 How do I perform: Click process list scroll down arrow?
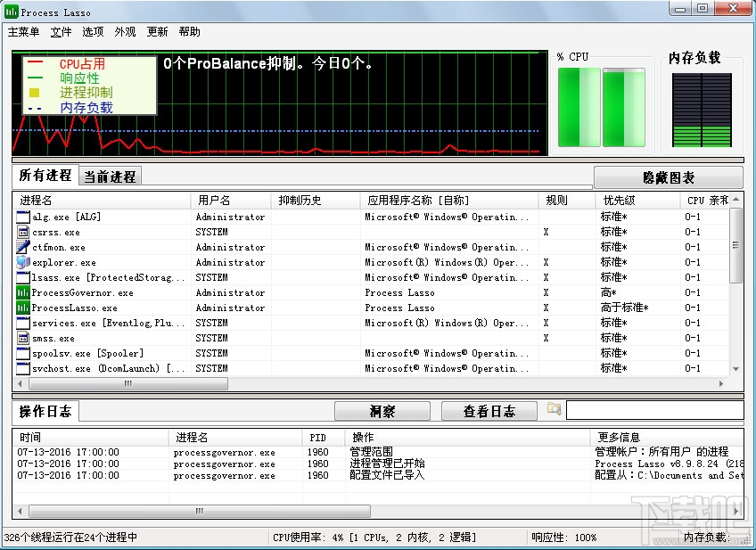[x=735, y=369]
